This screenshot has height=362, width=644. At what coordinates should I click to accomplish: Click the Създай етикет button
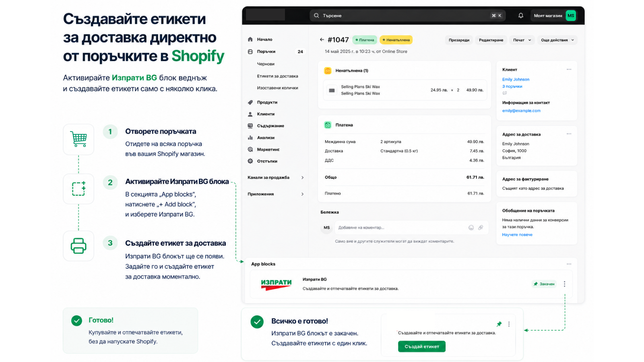422,346
